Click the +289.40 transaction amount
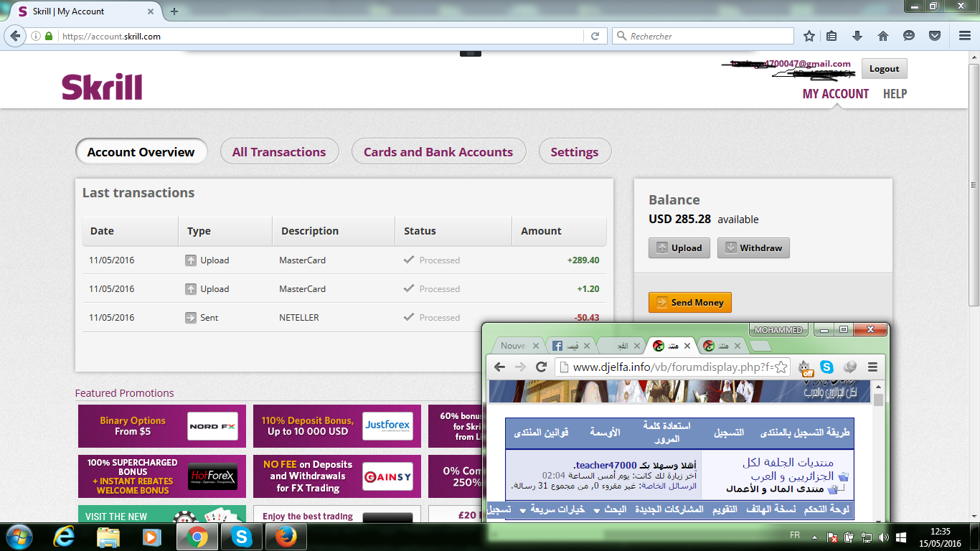The width and height of the screenshot is (980, 551). click(x=583, y=260)
